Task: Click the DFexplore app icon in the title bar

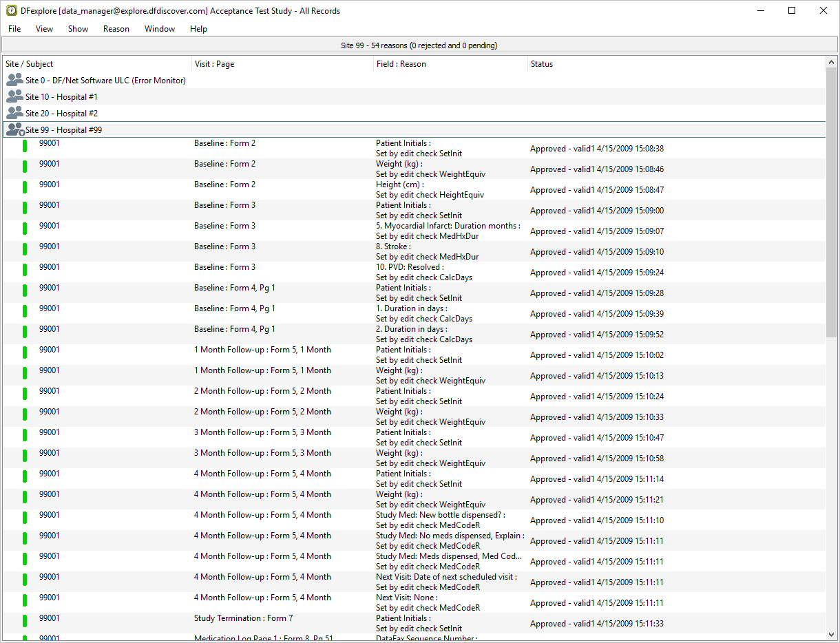Action: [x=12, y=10]
